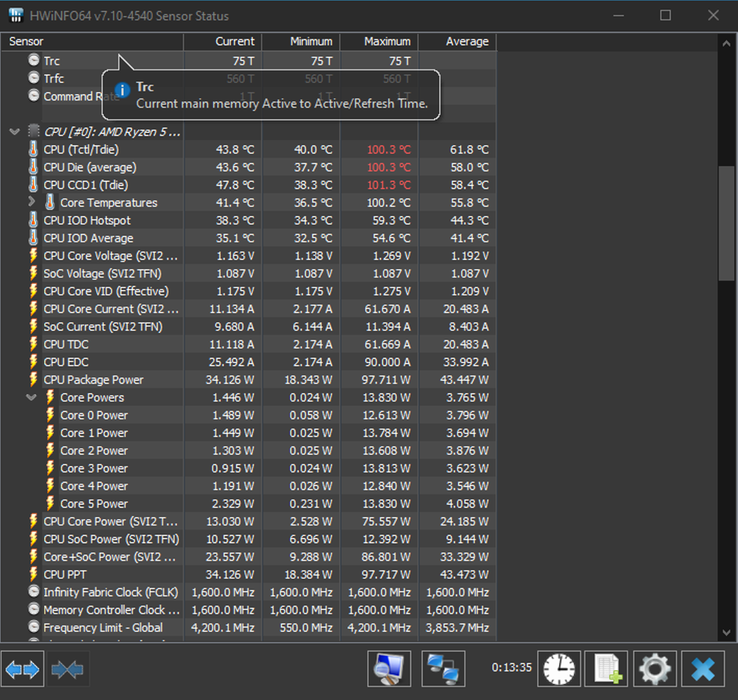Screen dimensions: 738x700
Task: Select CPU SoC Power (SVI2 TFN) row
Action: tap(248, 539)
